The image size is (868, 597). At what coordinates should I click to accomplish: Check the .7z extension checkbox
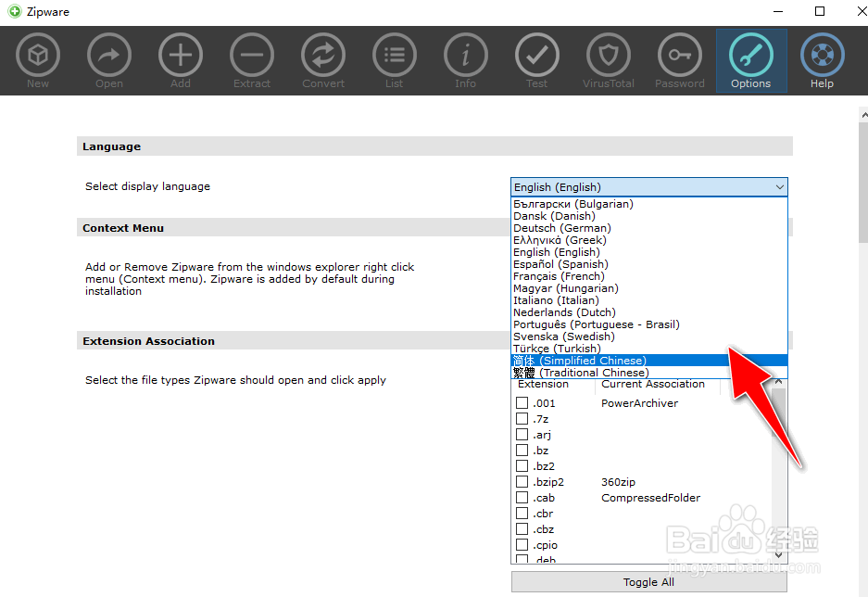click(522, 419)
